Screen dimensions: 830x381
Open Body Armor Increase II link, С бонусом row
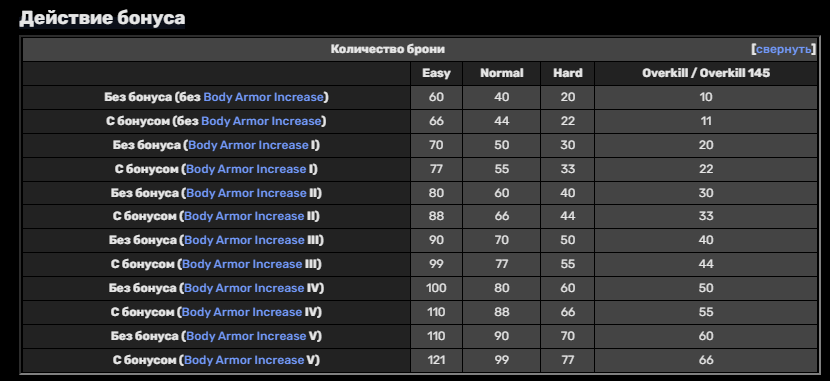[244, 216]
